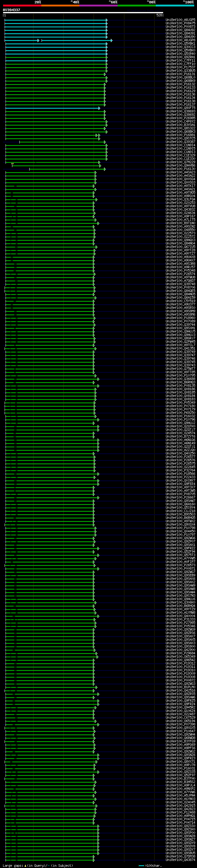
Task: Click the red 20% identity legend segment
Action: 22,6
